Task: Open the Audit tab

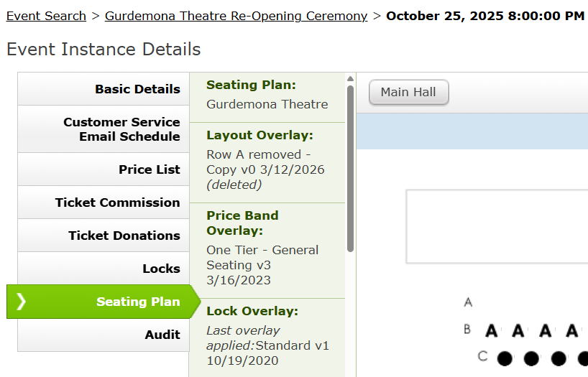Action: [104, 335]
